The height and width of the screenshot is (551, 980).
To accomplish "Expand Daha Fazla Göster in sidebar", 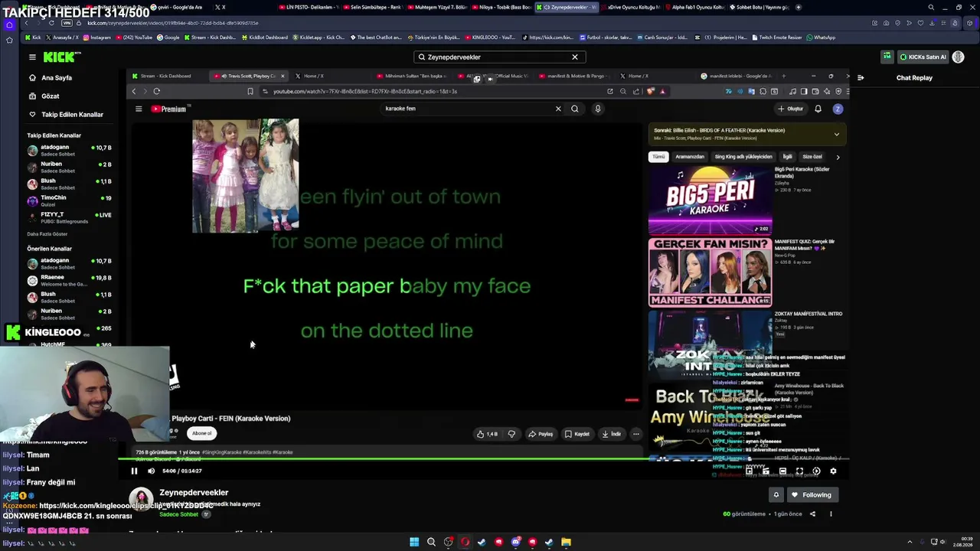I will pos(47,233).
